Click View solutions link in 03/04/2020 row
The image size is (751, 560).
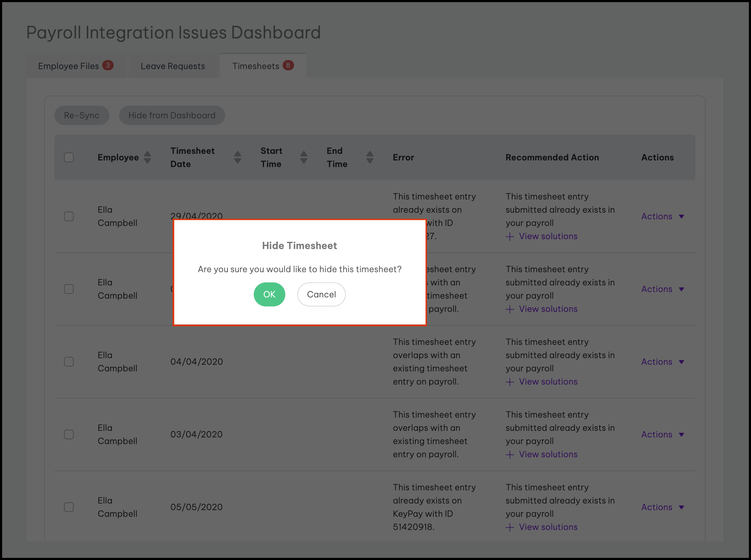coord(548,454)
